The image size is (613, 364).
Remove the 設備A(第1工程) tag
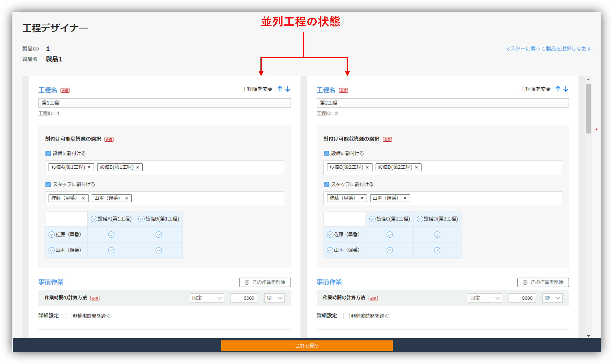click(x=89, y=167)
